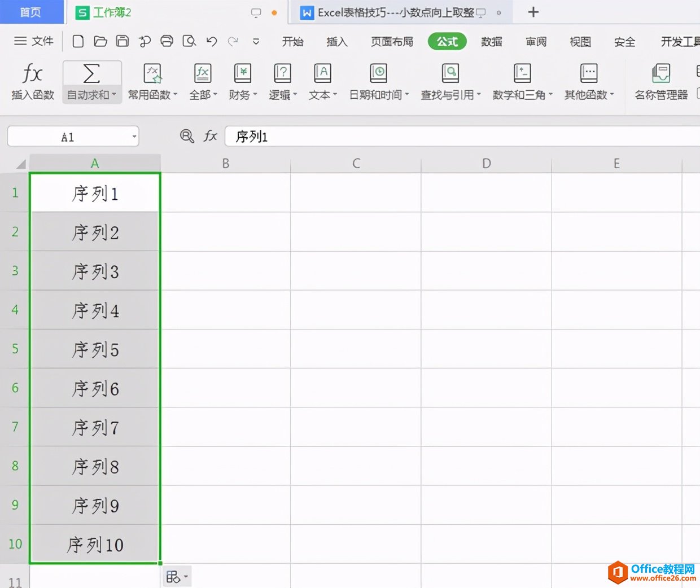
Task: Open the Text functions icon
Action: coord(322,73)
